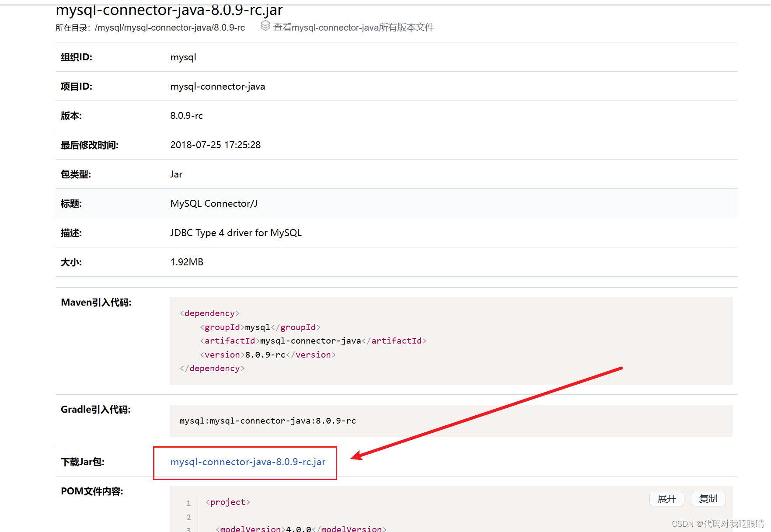Viewport: 771px width, 532px height.
Task: Click the Gradle引入代码 label
Action: [x=96, y=410]
